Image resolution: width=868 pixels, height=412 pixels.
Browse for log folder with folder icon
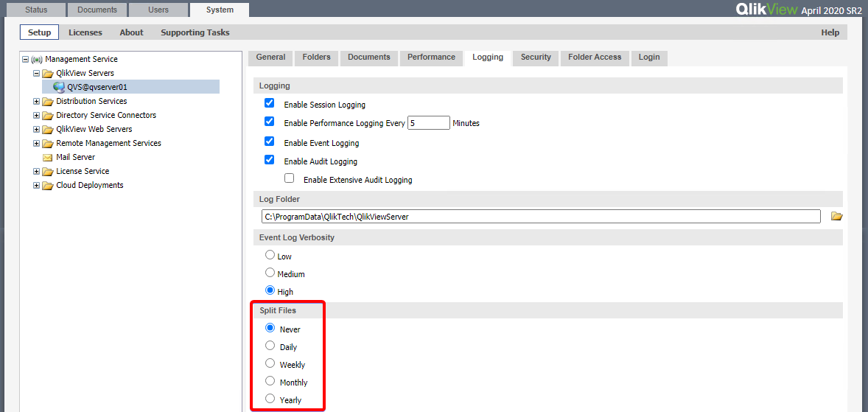point(836,216)
